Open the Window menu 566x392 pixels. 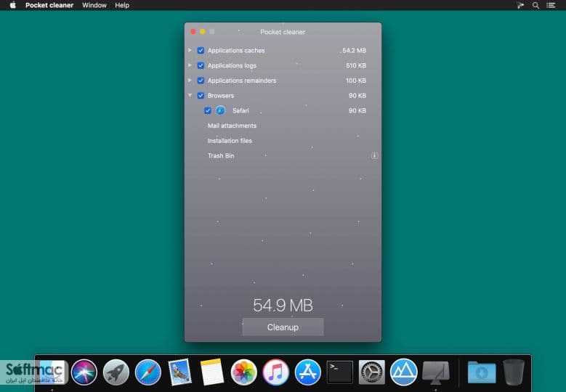click(x=94, y=5)
